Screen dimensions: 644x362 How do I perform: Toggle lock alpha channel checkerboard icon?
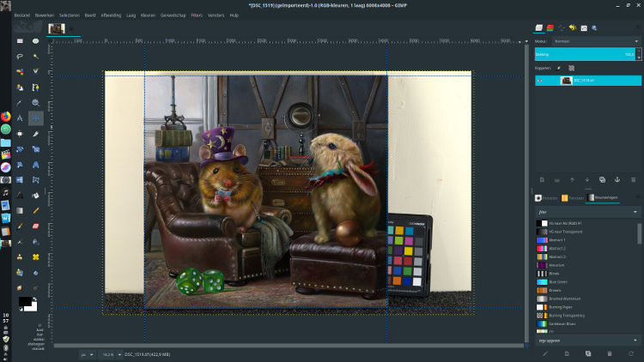[571, 68]
